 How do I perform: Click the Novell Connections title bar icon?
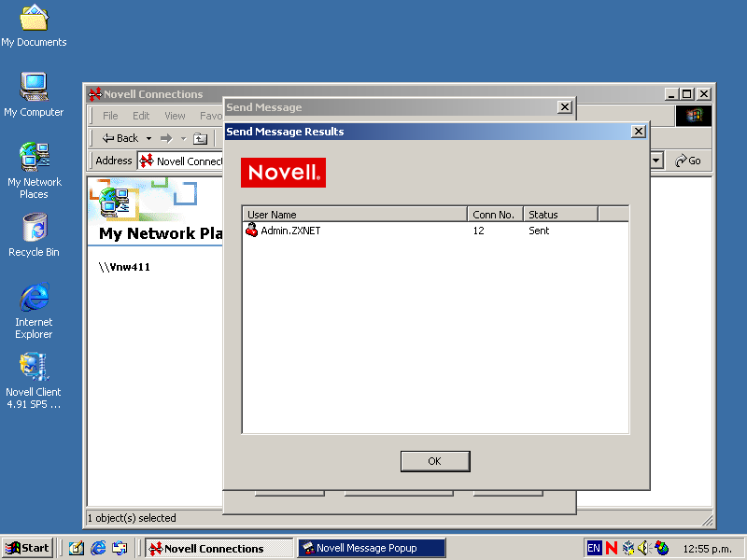point(95,94)
